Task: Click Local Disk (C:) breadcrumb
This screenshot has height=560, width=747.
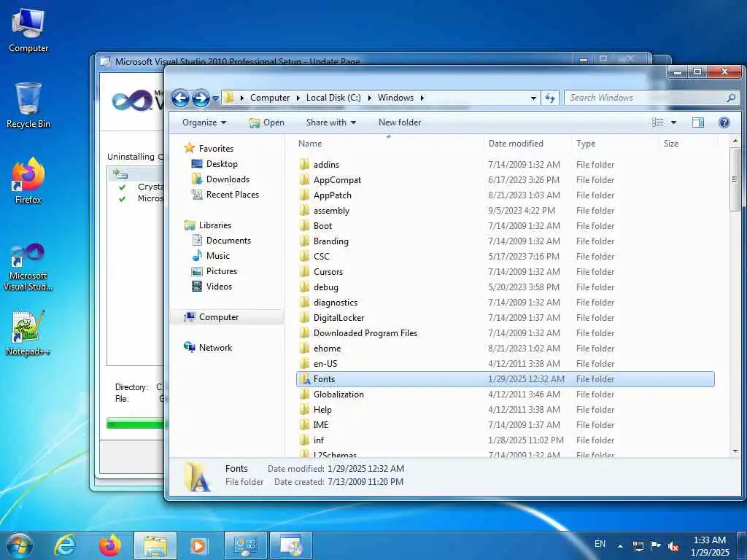Action: click(x=333, y=98)
